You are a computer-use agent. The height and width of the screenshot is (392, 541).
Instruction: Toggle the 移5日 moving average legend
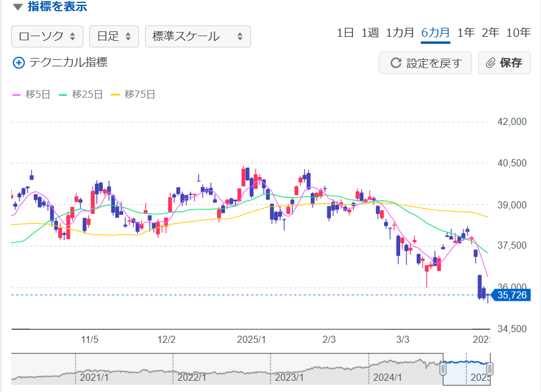(x=32, y=94)
